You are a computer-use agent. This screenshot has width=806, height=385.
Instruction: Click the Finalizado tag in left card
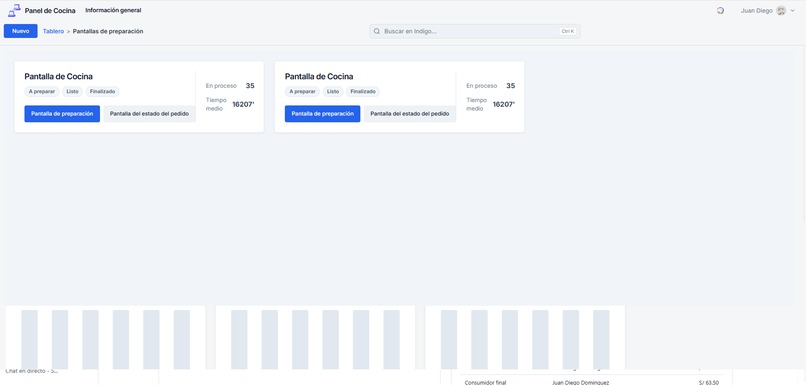point(103,91)
